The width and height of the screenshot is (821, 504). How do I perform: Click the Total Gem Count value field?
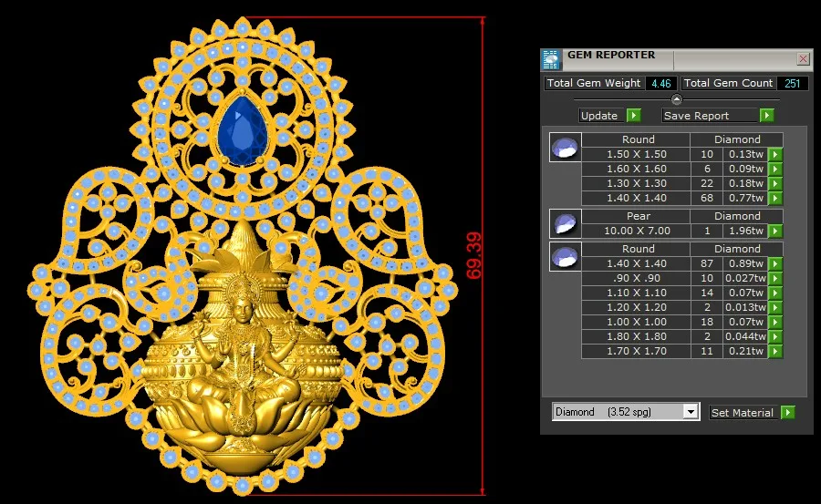[793, 83]
